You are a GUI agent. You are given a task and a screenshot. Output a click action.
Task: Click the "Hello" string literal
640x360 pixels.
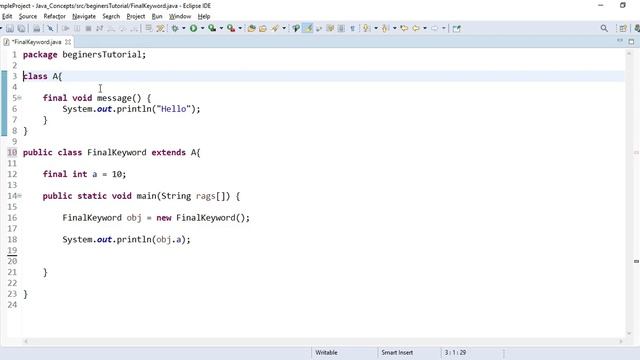(x=174, y=109)
